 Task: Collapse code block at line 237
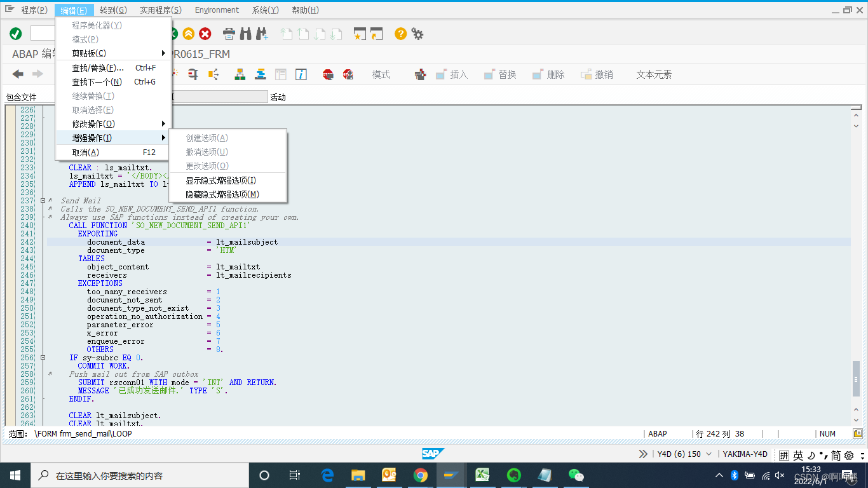43,201
